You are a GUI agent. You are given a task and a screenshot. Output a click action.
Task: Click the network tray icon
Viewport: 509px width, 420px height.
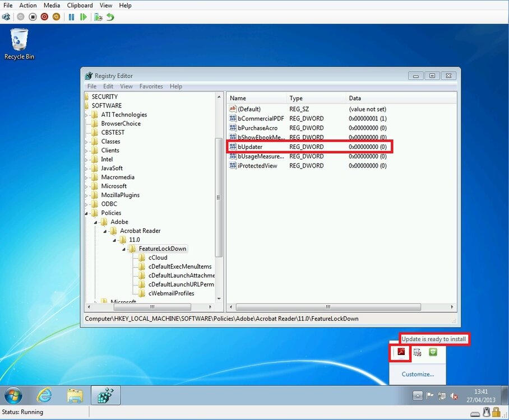pyautogui.click(x=442, y=396)
